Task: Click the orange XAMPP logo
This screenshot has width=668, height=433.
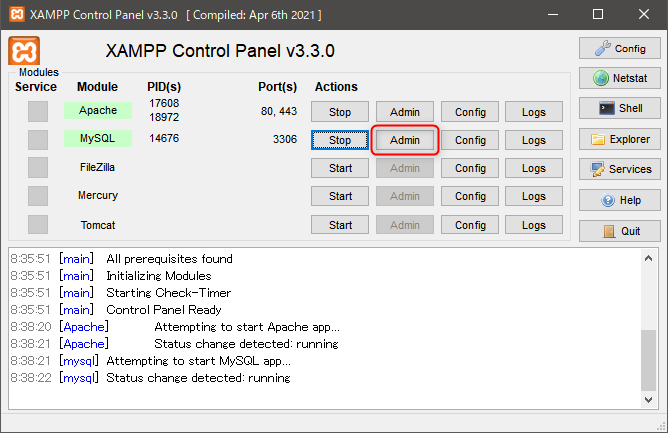Action: click(x=24, y=51)
